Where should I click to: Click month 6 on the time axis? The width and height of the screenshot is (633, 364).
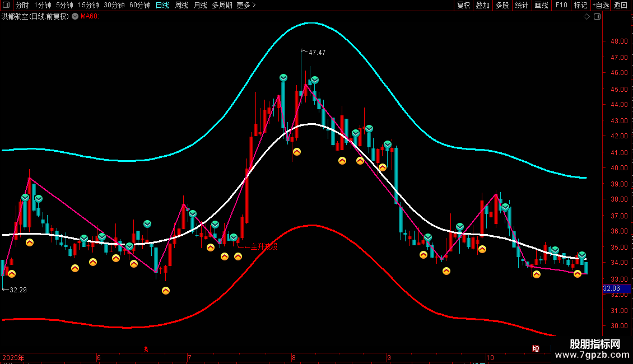tap(99, 357)
